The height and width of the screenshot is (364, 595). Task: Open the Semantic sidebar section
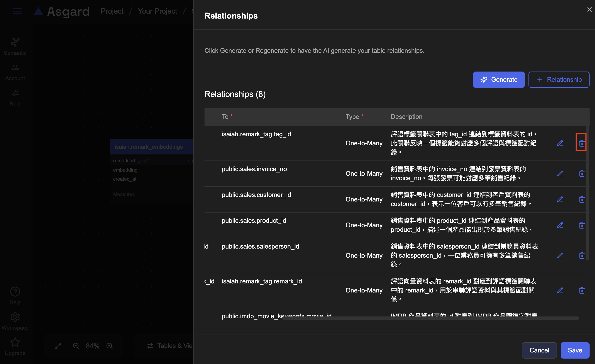tap(15, 46)
